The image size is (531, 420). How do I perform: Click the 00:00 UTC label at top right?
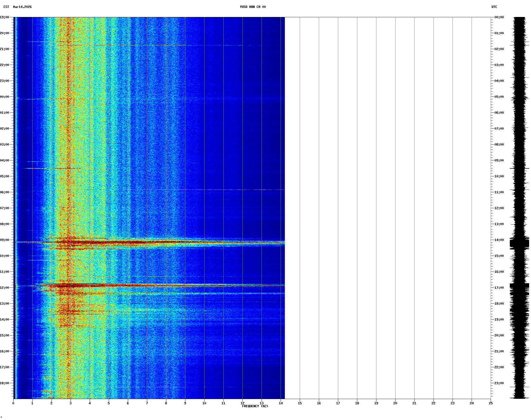499,17
